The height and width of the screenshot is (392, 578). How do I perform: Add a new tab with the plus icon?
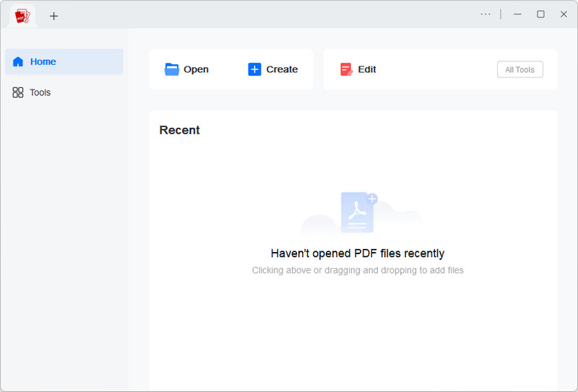(x=53, y=16)
